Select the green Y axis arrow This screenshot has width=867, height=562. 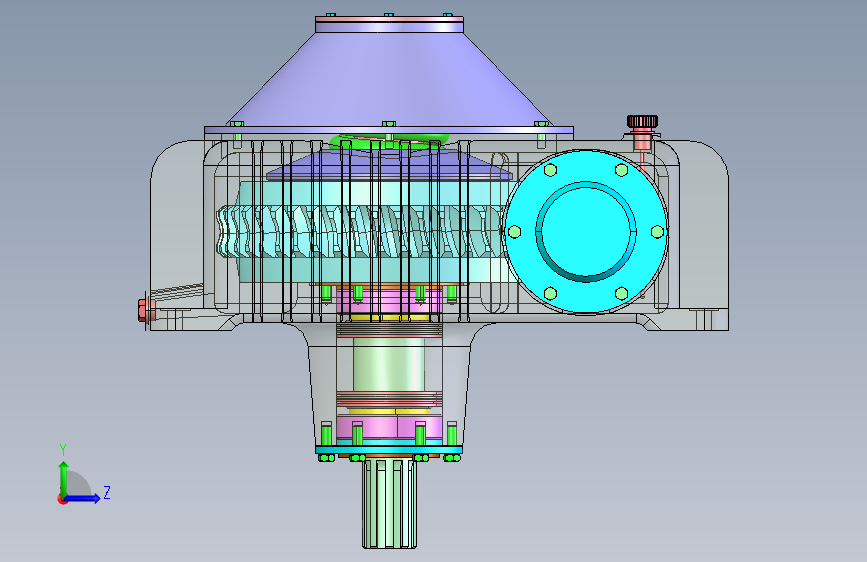click(x=64, y=478)
